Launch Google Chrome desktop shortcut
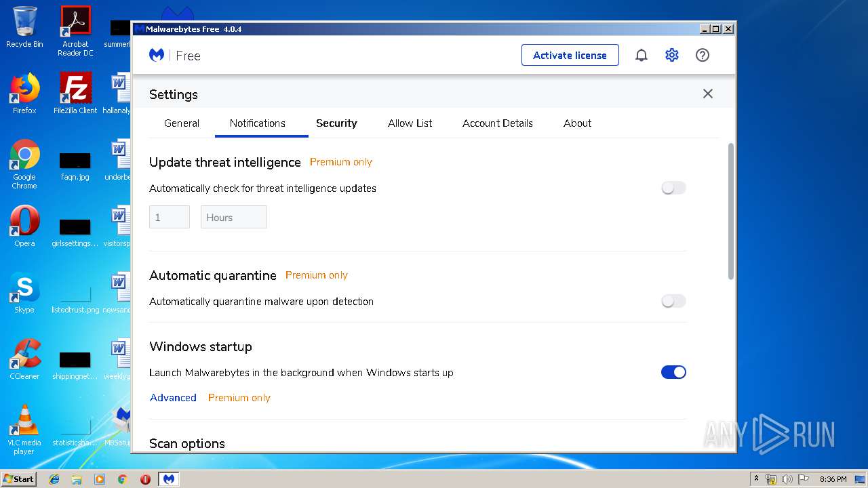The width and height of the screenshot is (868, 488). coord(24,164)
